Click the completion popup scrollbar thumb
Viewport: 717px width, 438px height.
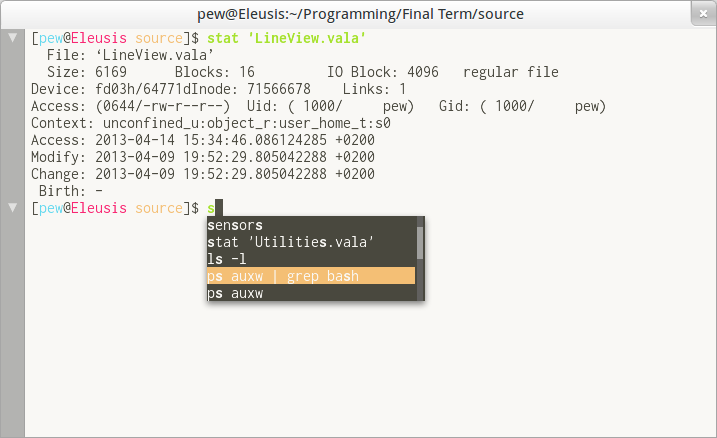420,243
